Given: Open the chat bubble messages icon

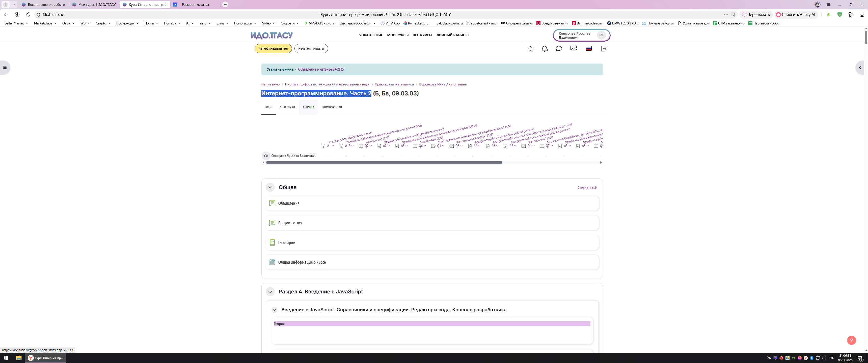Looking at the screenshot, I should tap(559, 48).
